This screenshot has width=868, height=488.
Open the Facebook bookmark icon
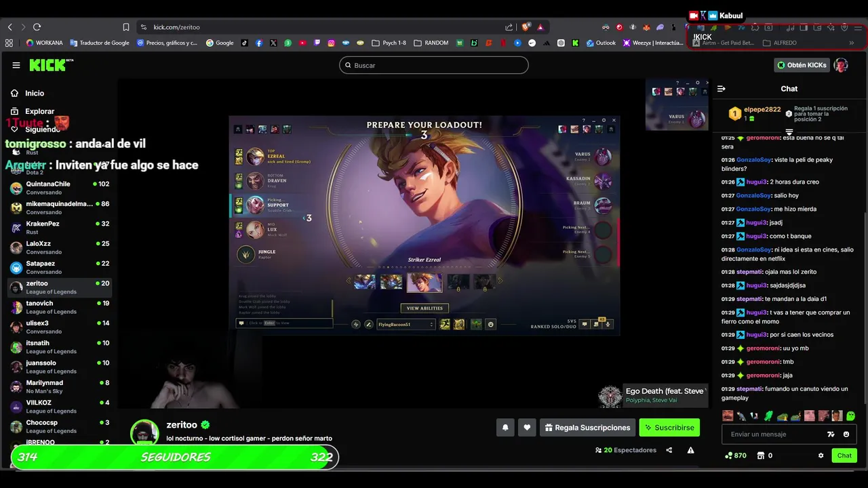coord(259,43)
